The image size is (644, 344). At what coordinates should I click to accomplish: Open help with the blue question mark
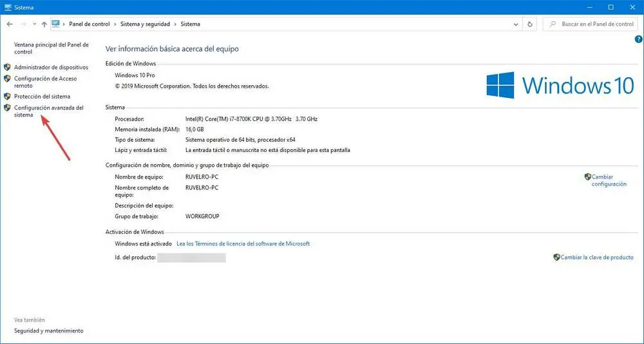click(638, 39)
